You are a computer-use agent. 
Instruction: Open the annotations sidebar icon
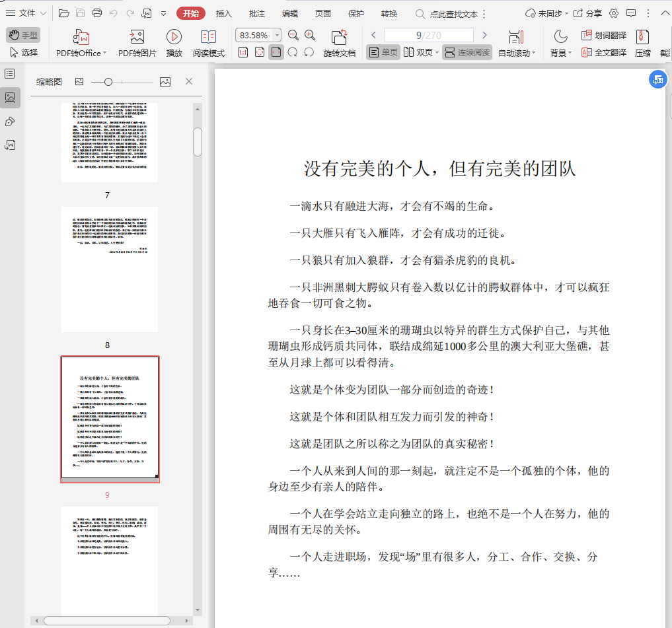click(10, 122)
